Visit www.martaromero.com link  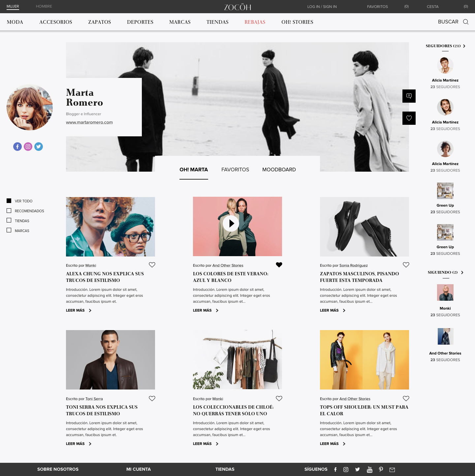89,122
